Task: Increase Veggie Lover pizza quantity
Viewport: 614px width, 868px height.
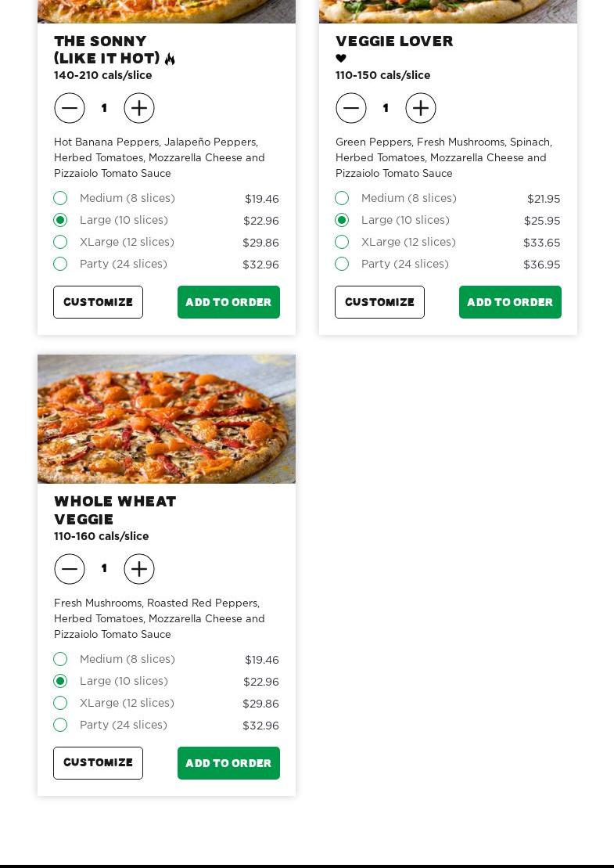Action: pos(421,108)
